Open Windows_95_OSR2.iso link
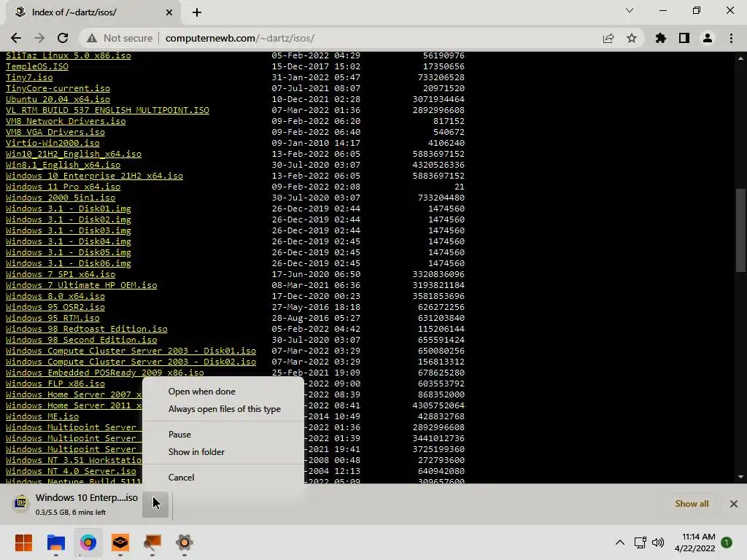 click(55, 308)
